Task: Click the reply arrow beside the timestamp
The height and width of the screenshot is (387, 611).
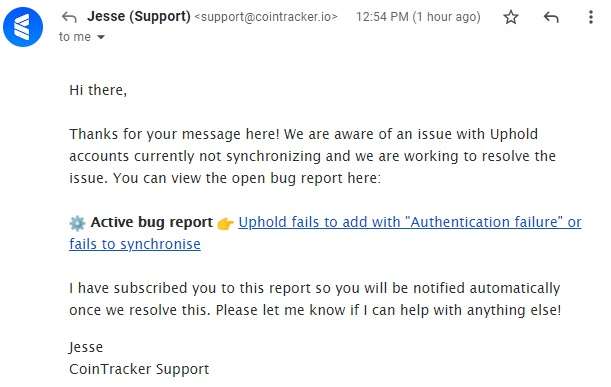Action: (551, 17)
